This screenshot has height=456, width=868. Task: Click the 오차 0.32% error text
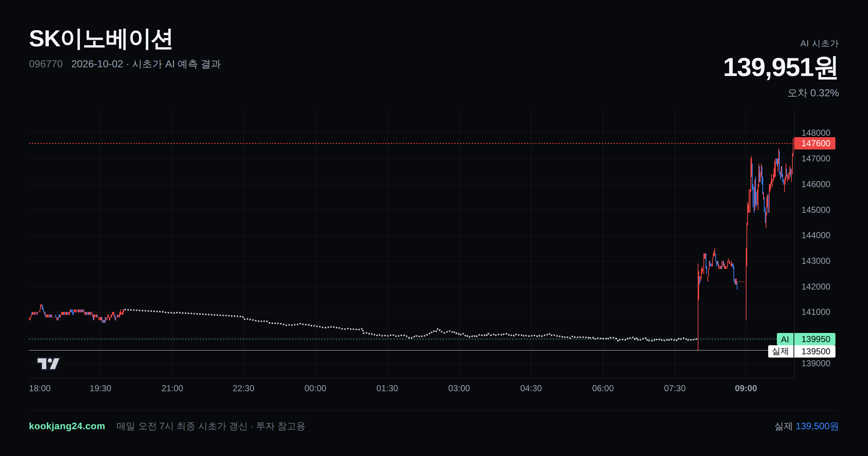[x=813, y=93]
